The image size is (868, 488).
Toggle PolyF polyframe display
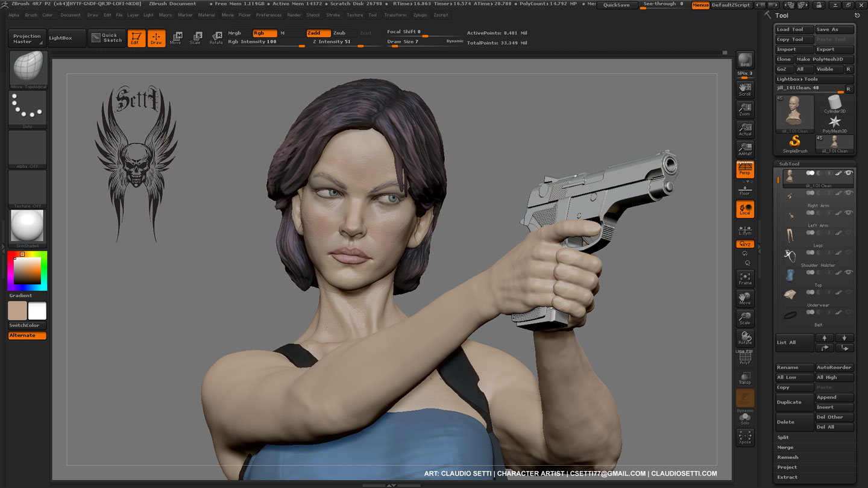[745, 358]
